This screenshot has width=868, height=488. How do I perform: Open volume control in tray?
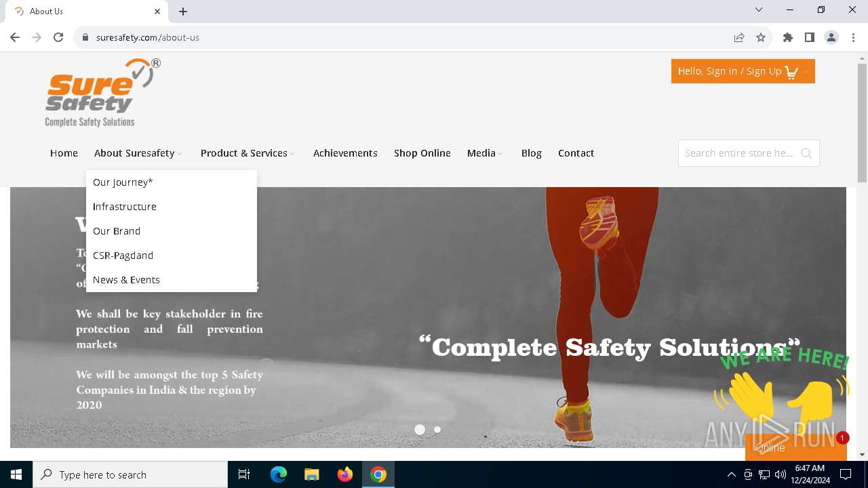coord(781,474)
